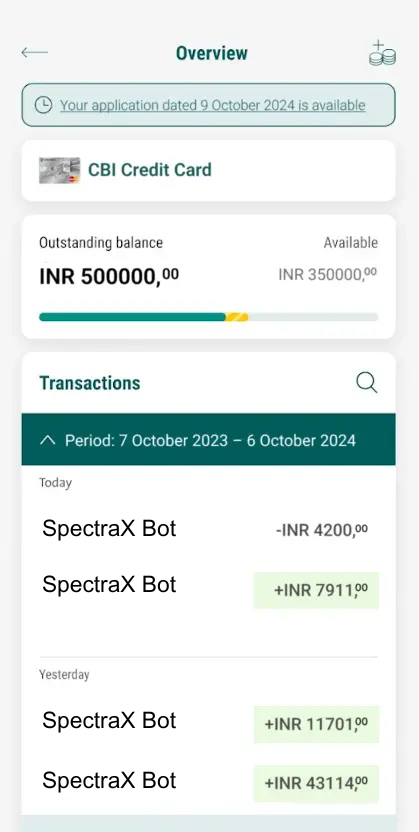This screenshot has height=832, width=419.
Task: Tap the yellow striped segment of balance bar
Action: [237, 317]
